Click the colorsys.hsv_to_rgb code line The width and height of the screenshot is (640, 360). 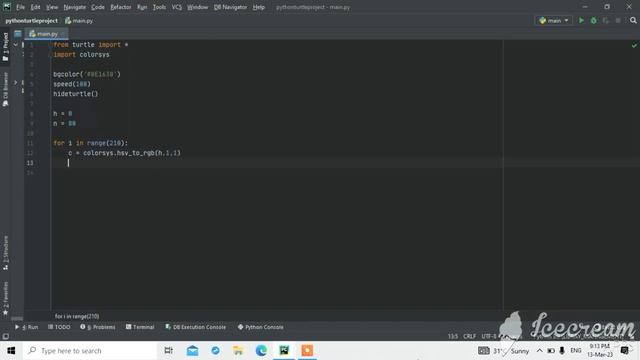click(x=124, y=153)
